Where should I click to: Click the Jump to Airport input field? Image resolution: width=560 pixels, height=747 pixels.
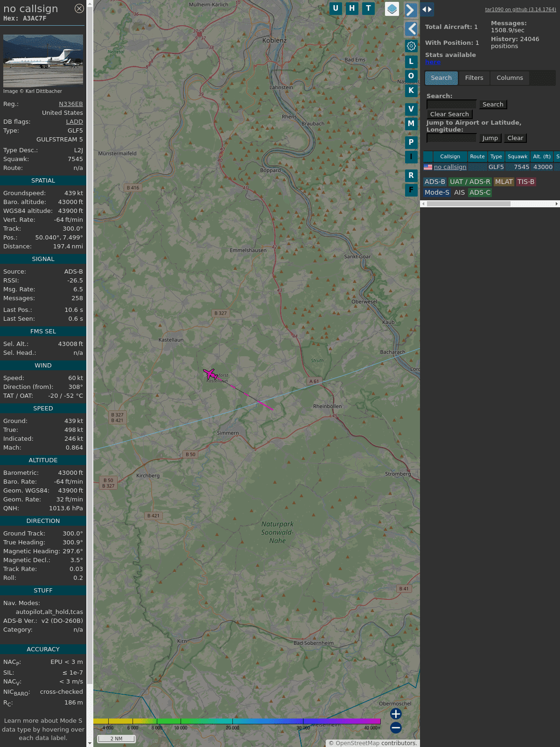point(451,138)
